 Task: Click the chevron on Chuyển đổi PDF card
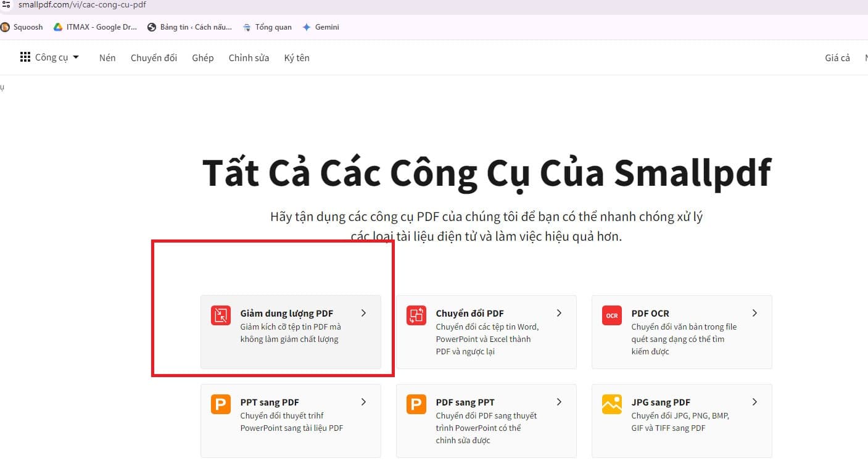pos(559,313)
